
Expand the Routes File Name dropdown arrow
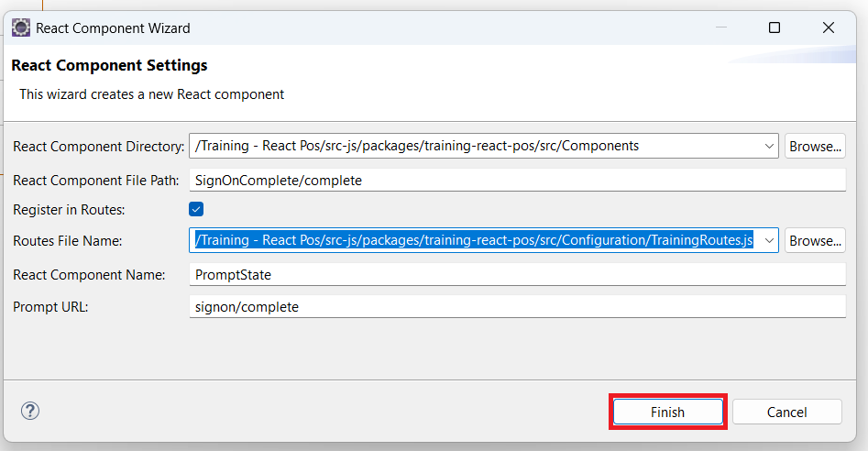click(x=769, y=241)
